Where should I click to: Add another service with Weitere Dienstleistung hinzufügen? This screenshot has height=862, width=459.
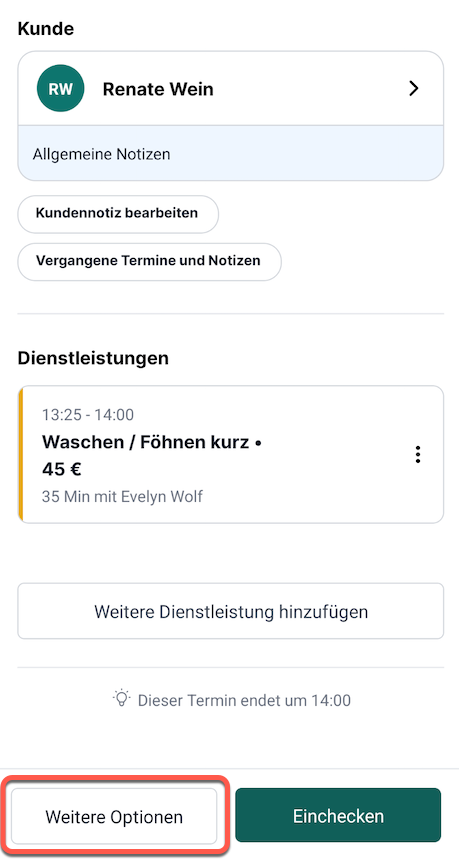click(x=231, y=611)
